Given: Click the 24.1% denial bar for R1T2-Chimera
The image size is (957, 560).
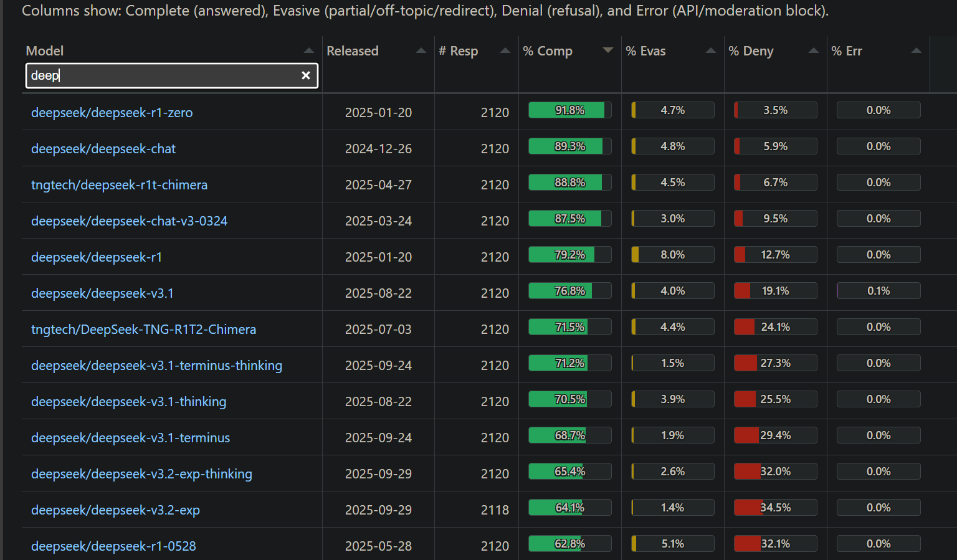Looking at the screenshot, I should [776, 327].
